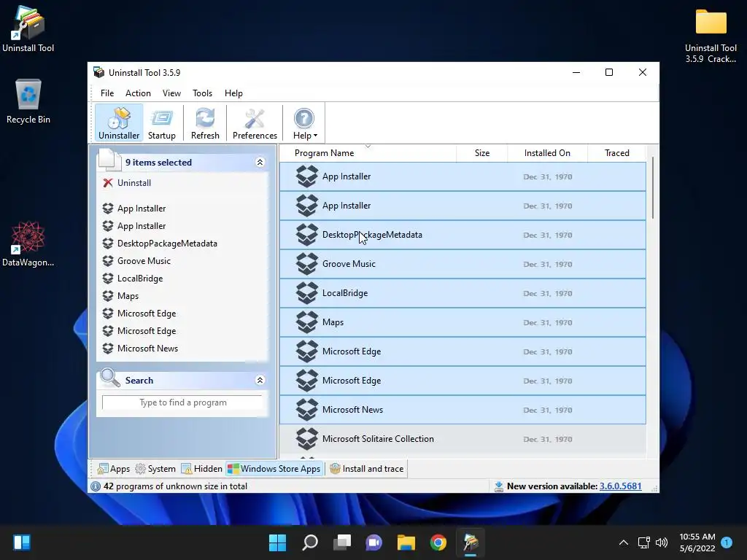Sort by the Program Name column header
This screenshot has width=747, height=560.
(324, 153)
